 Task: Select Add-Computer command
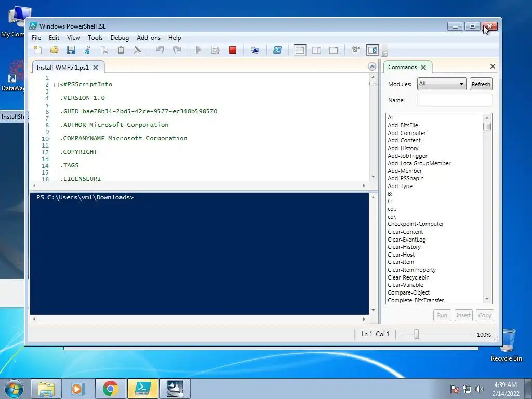(x=407, y=133)
